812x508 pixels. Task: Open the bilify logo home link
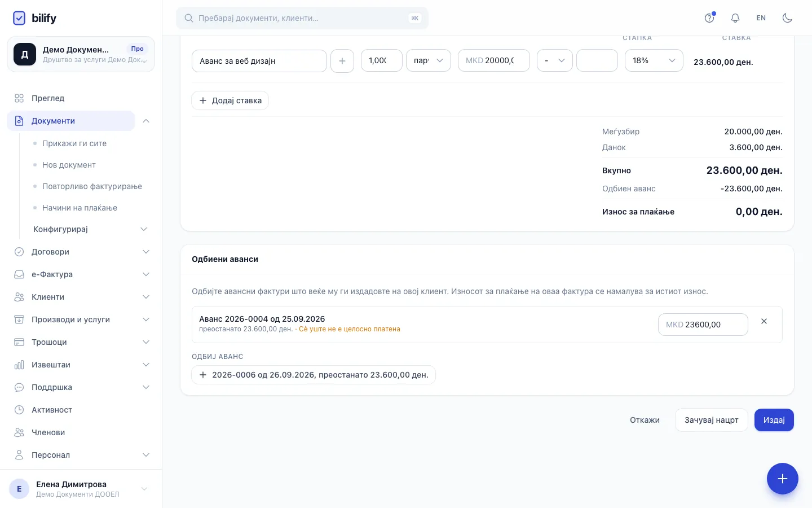(34, 18)
